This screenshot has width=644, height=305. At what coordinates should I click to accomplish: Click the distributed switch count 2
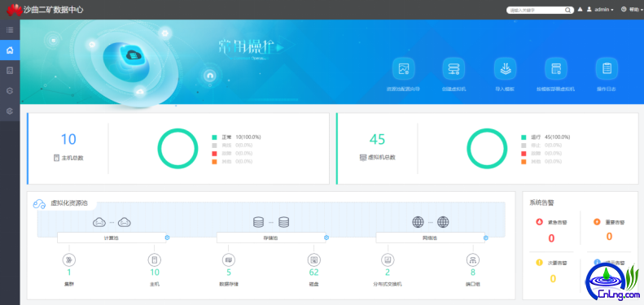click(388, 272)
